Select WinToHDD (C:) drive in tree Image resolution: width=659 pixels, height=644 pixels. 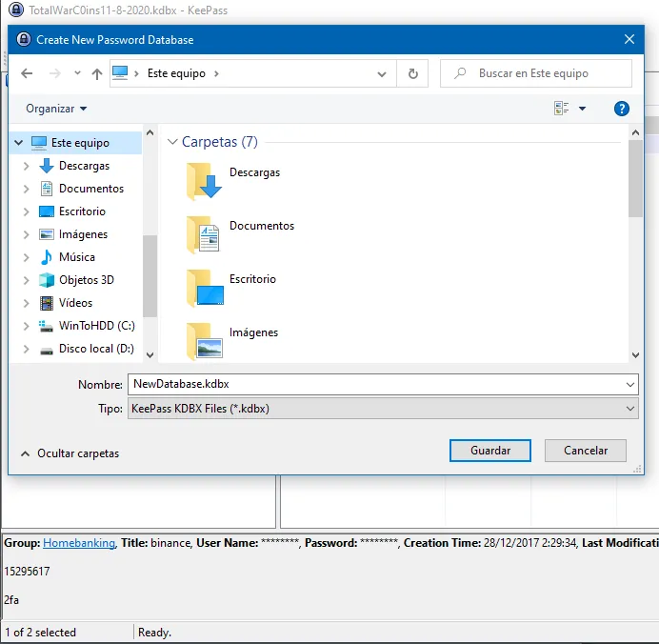pyautogui.click(x=97, y=326)
